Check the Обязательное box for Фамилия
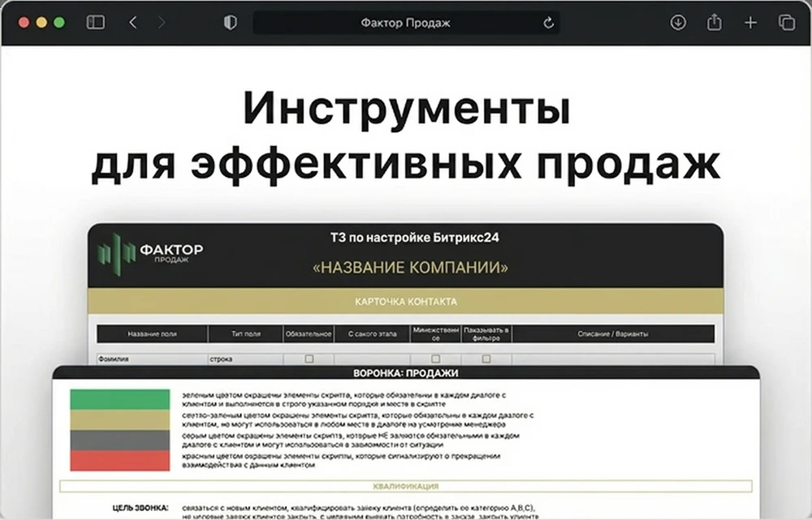The height and width of the screenshot is (520, 812). point(309,358)
